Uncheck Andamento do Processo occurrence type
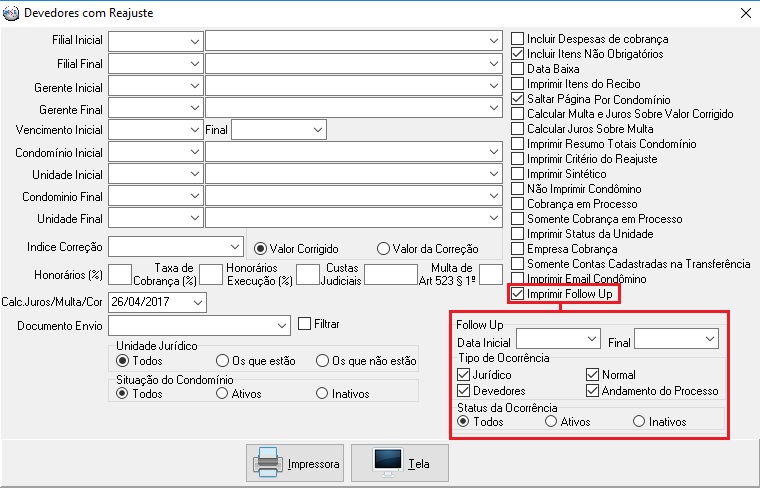The image size is (760, 488). [x=593, y=391]
